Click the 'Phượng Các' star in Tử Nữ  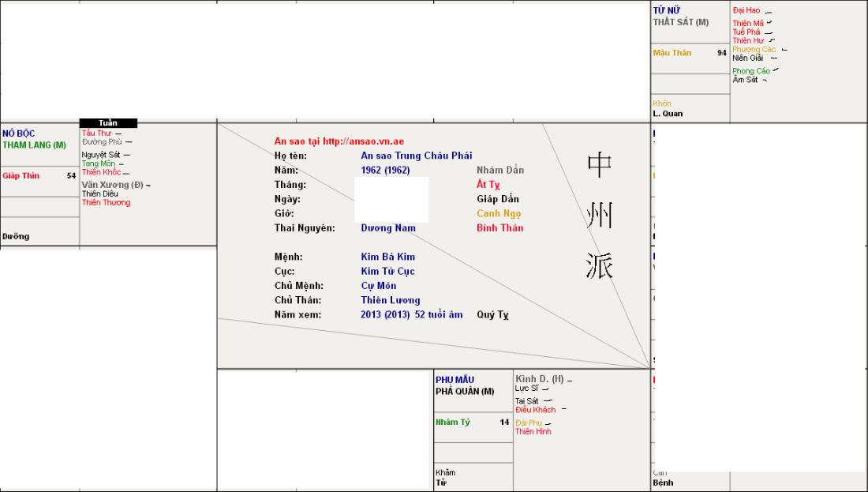tap(754, 50)
